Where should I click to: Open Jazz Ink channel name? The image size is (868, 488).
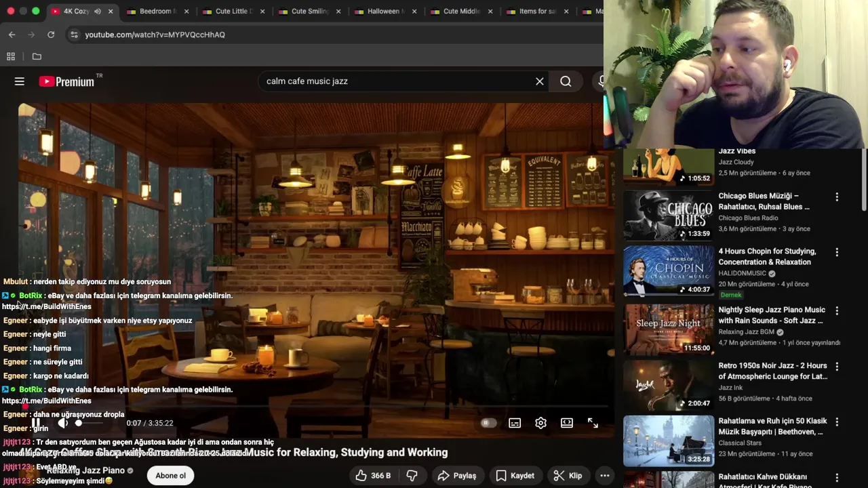click(730, 388)
